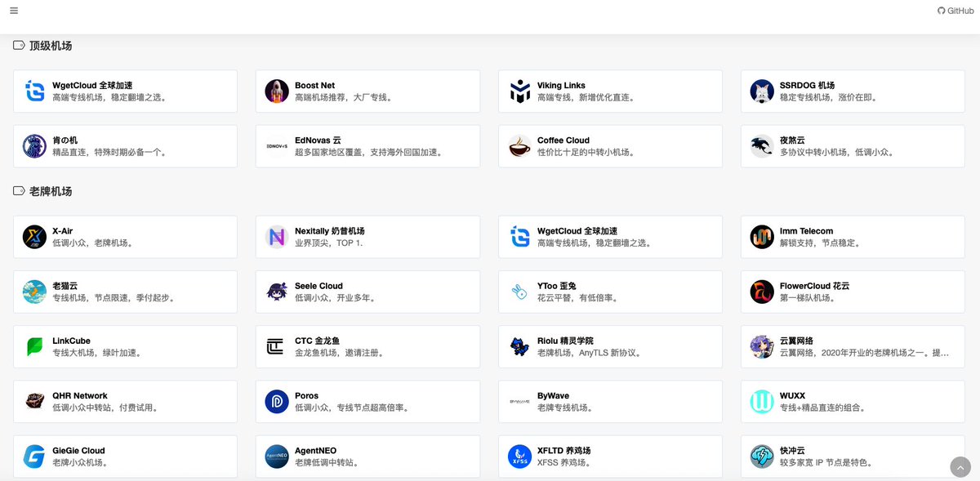Click the AgentNEO logo icon

click(277, 456)
